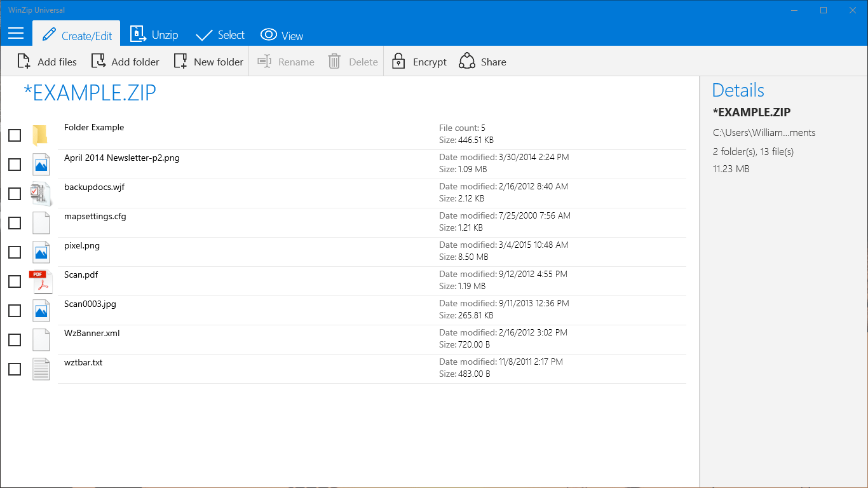
Task: Open the Folder Example folder
Action: 94,127
